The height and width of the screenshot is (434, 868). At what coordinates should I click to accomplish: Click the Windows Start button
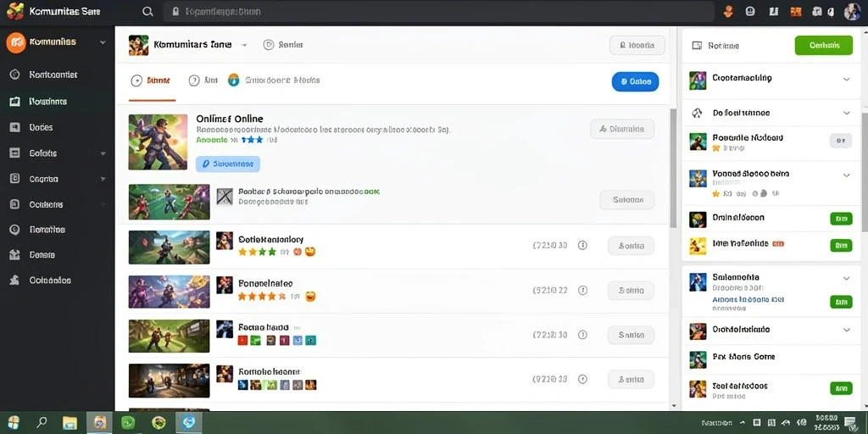pyautogui.click(x=14, y=422)
